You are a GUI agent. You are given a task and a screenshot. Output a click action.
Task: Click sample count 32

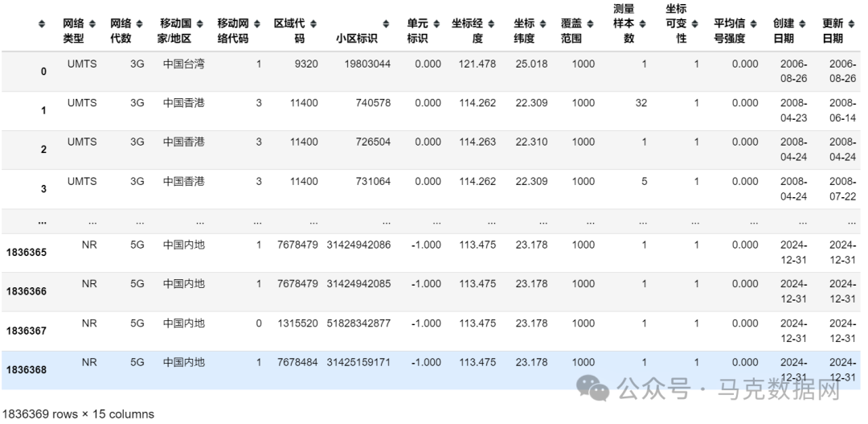tap(641, 103)
